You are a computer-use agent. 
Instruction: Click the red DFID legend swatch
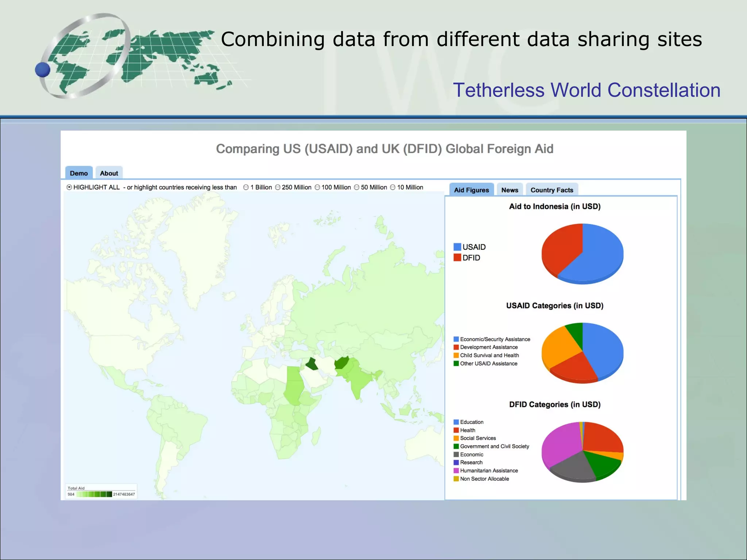(457, 258)
